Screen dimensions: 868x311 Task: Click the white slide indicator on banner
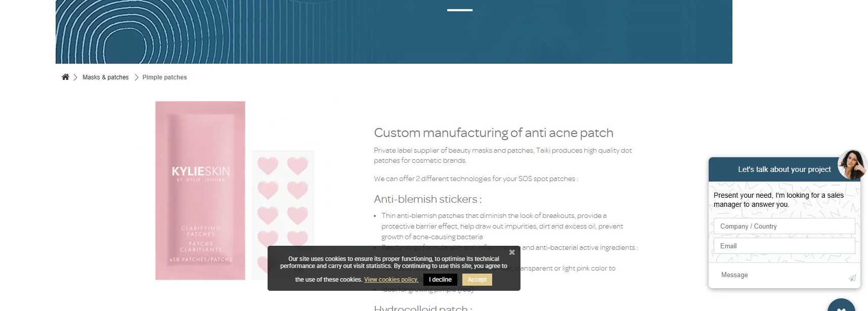tap(460, 10)
